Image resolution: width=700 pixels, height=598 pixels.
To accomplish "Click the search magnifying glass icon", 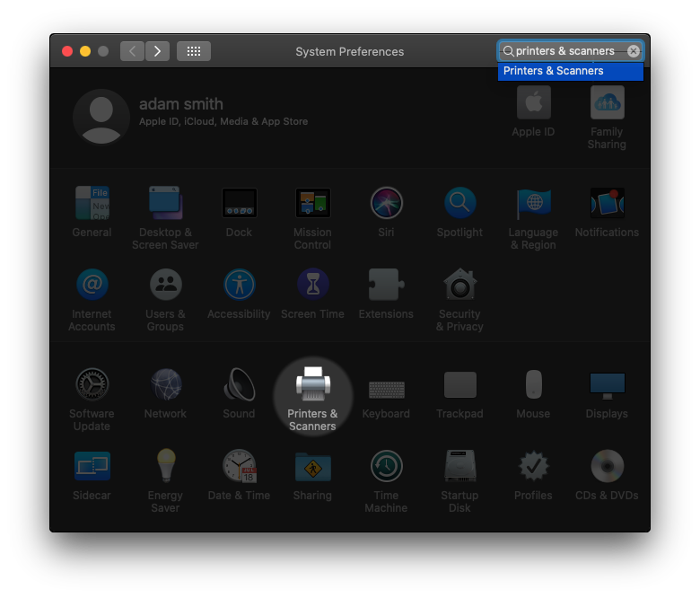I will point(508,51).
